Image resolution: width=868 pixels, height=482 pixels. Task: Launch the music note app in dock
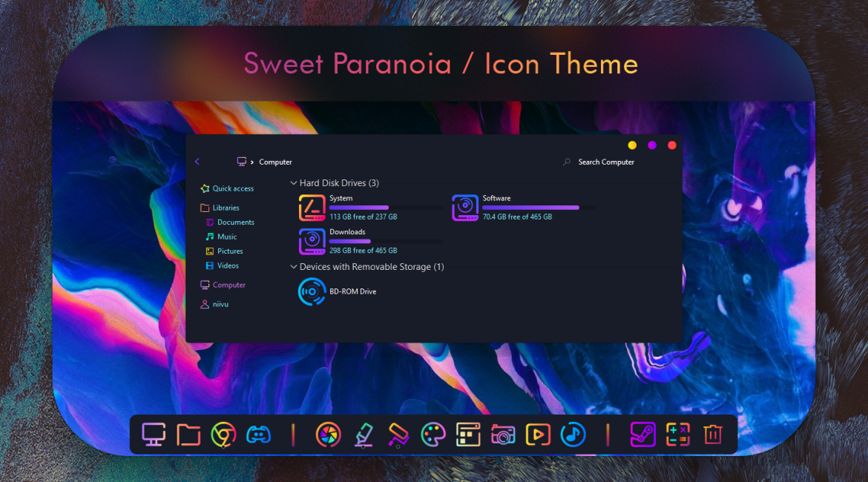point(573,435)
